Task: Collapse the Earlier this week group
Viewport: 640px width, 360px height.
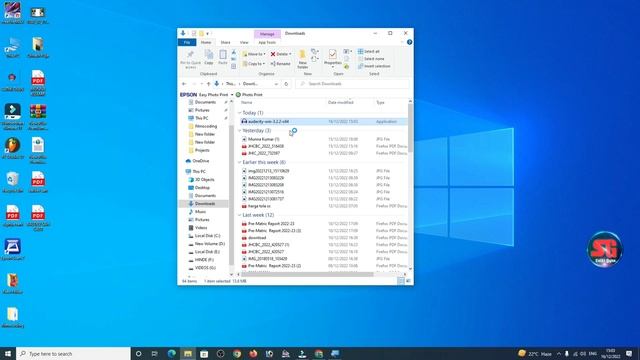Action: 240,162
